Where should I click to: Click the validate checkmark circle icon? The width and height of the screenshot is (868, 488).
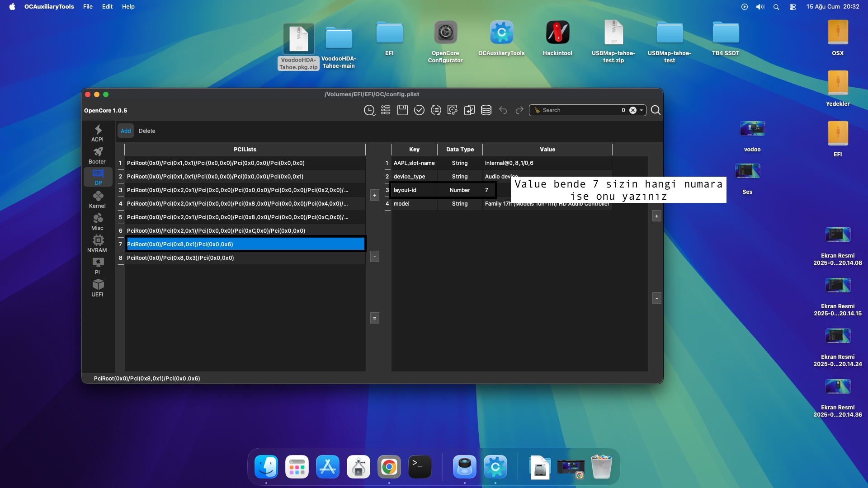pos(419,110)
